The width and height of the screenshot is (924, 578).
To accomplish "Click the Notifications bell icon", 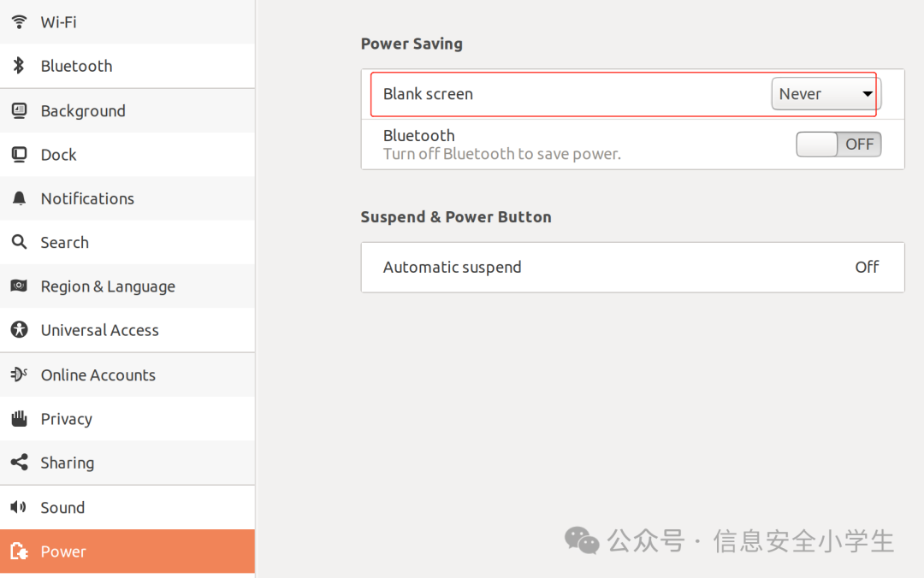I will point(19,198).
